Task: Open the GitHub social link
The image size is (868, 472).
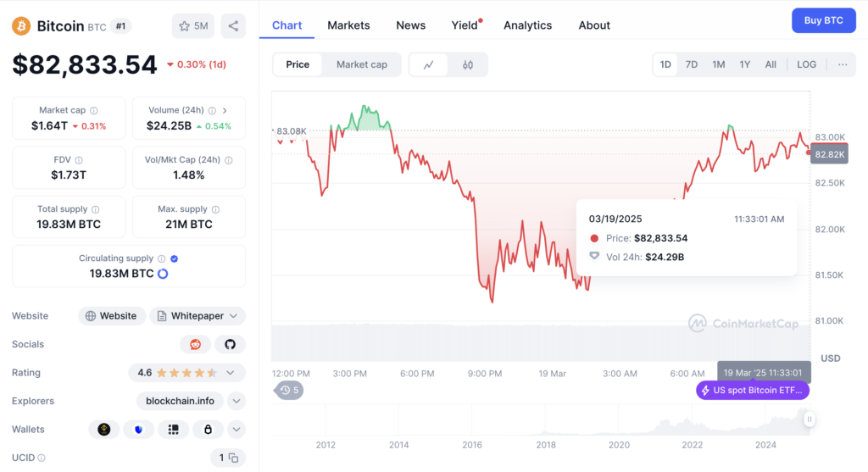Action: pyautogui.click(x=231, y=344)
